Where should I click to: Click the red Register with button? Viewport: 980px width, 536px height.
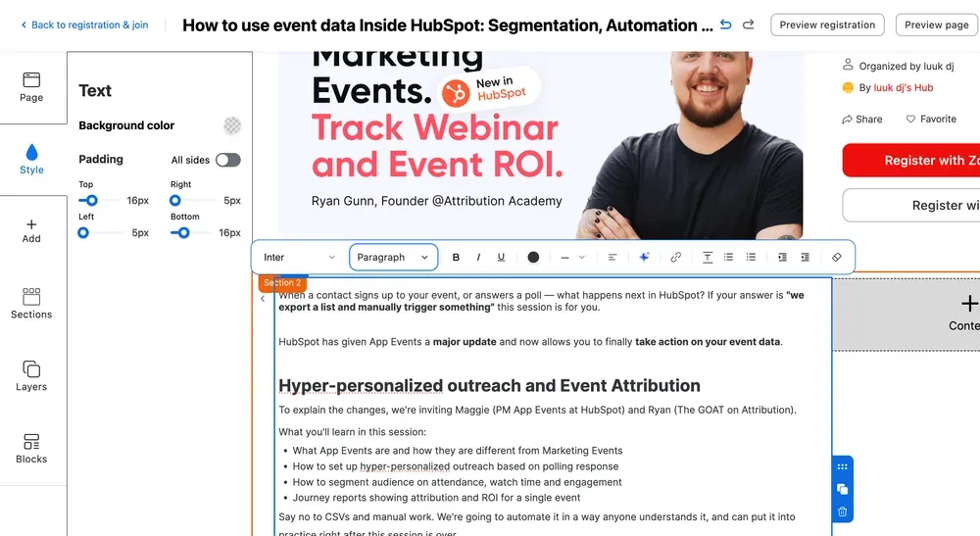[x=911, y=161]
